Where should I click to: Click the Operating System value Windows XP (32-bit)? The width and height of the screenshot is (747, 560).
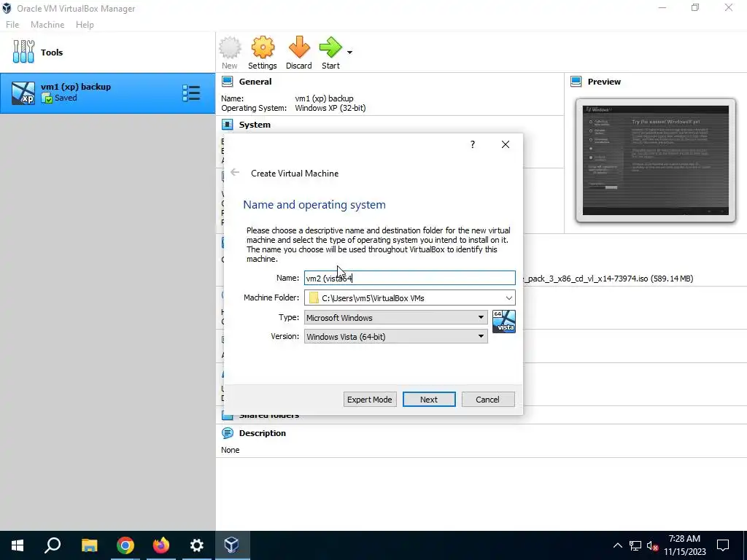(x=330, y=108)
